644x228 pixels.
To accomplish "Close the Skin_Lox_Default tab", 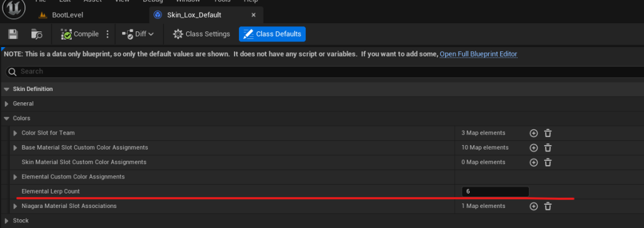I will pos(253,15).
